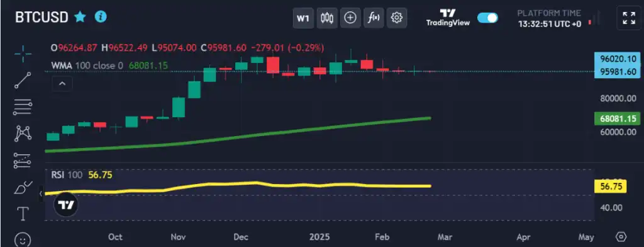Viewport: 644px width, 247px height.
Task: Click the green 68081.15 WMA price tag
Action: pyautogui.click(x=618, y=119)
